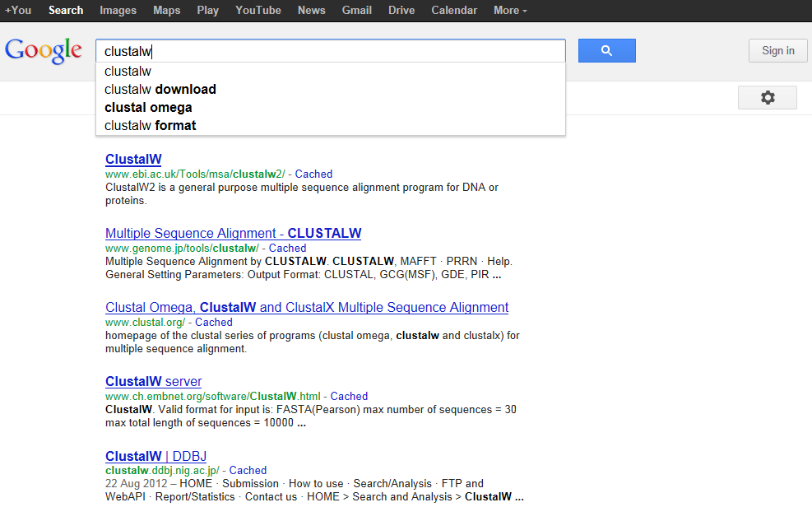Open the 'Clustal Omega, ClustalW and ClustalX' result
The height and width of the screenshot is (507, 812).
(x=307, y=308)
